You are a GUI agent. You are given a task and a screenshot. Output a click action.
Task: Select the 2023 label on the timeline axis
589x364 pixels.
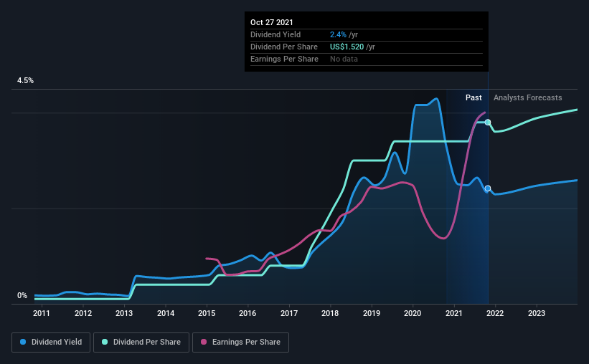pyautogui.click(x=537, y=313)
